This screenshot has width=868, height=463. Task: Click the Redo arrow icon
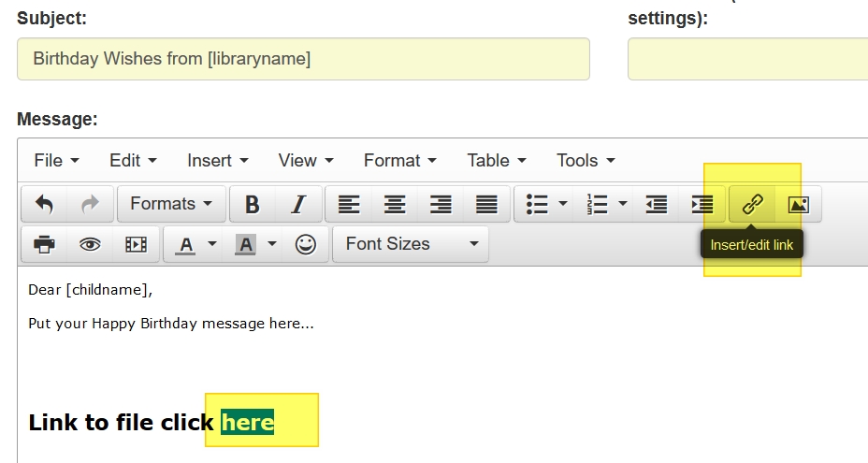pos(90,204)
